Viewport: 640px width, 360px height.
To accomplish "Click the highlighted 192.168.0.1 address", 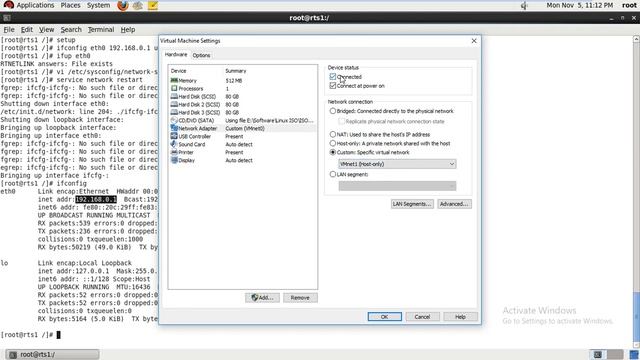I will pyautogui.click(x=96, y=199).
